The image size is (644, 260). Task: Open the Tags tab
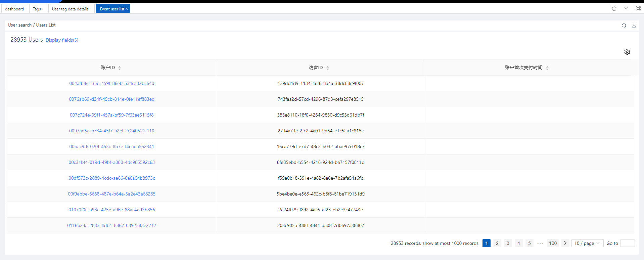click(x=37, y=9)
